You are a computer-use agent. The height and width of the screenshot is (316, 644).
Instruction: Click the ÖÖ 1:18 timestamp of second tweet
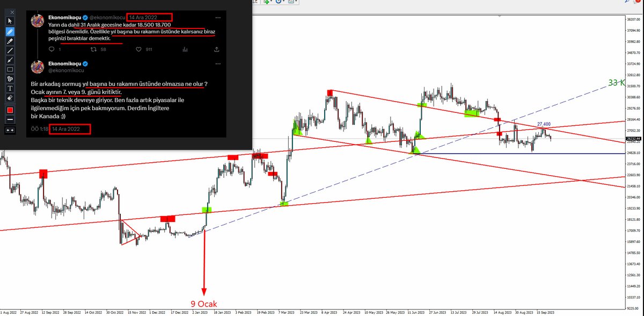coord(39,129)
